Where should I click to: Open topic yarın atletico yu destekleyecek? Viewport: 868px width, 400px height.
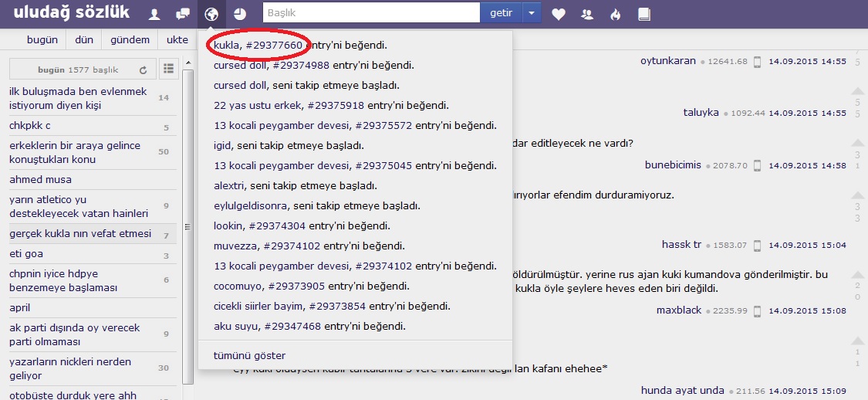pyautogui.click(x=79, y=206)
